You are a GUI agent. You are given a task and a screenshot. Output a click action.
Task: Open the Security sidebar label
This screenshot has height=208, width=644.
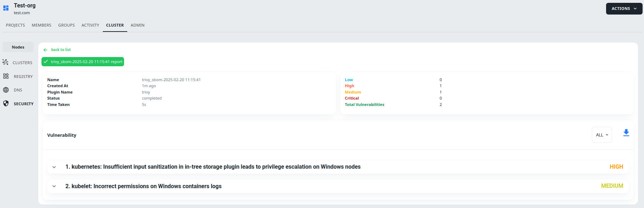pyautogui.click(x=24, y=104)
